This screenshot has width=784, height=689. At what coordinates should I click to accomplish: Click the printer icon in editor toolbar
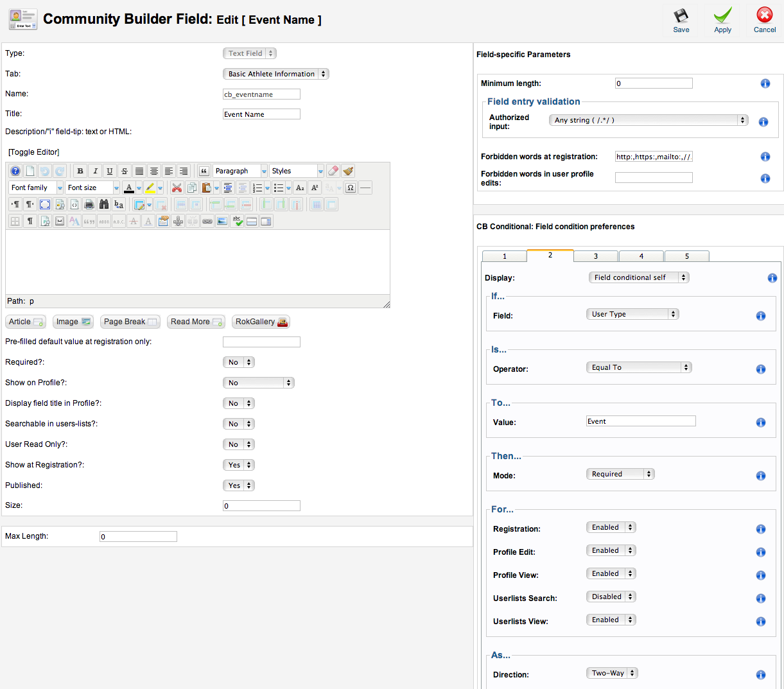[89, 204]
